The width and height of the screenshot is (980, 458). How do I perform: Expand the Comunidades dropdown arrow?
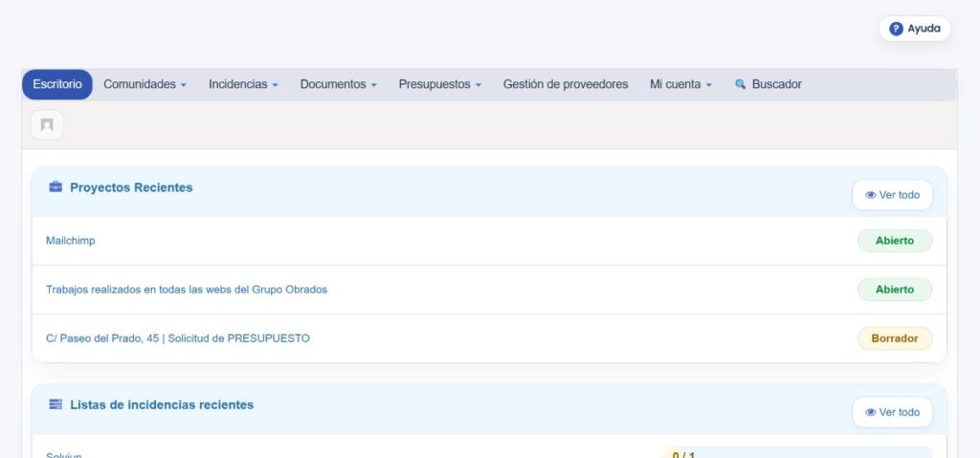[x=183, y=86]
